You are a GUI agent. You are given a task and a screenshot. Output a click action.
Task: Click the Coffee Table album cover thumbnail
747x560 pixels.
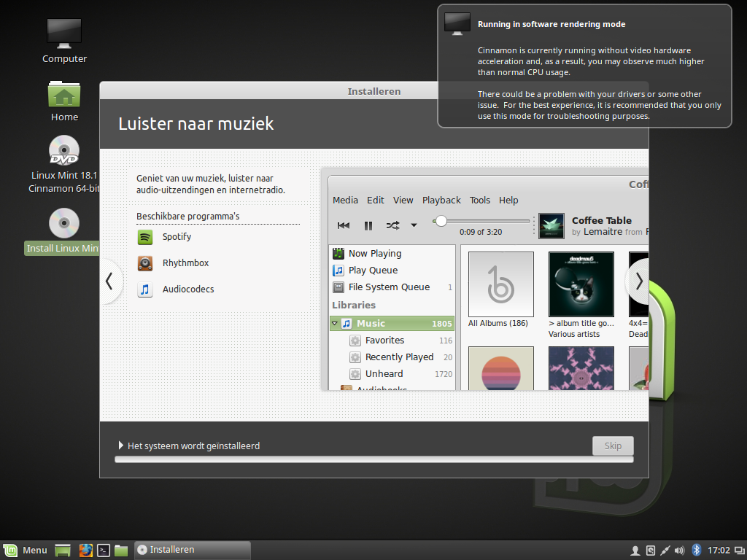551,226
